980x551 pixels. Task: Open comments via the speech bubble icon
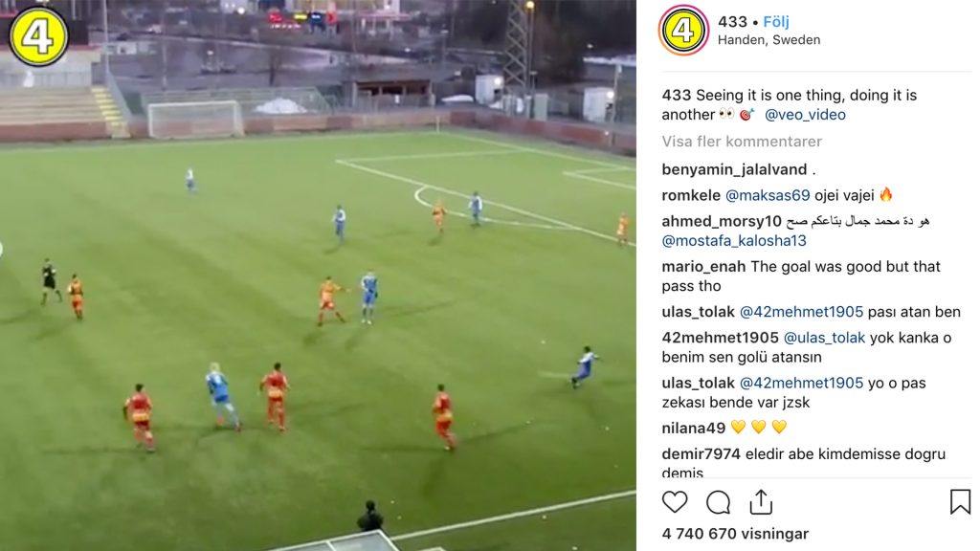click(x=718, y=502)
